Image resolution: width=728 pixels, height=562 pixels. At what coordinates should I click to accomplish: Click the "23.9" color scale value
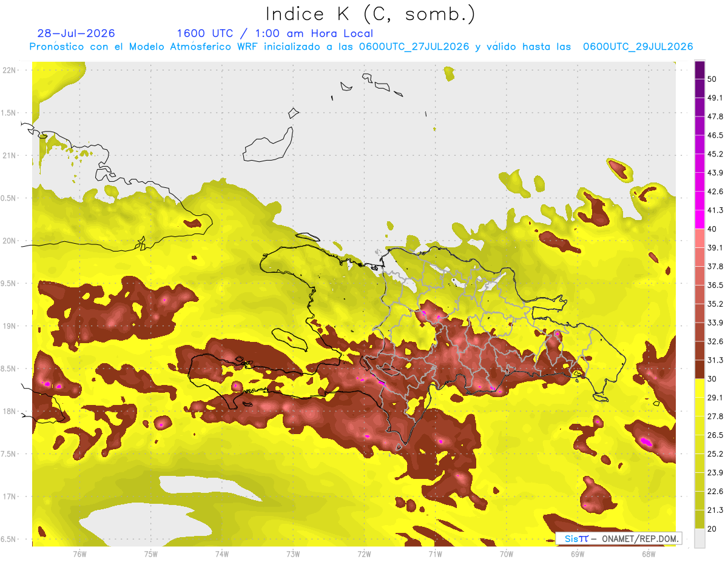tap(715, 473)
